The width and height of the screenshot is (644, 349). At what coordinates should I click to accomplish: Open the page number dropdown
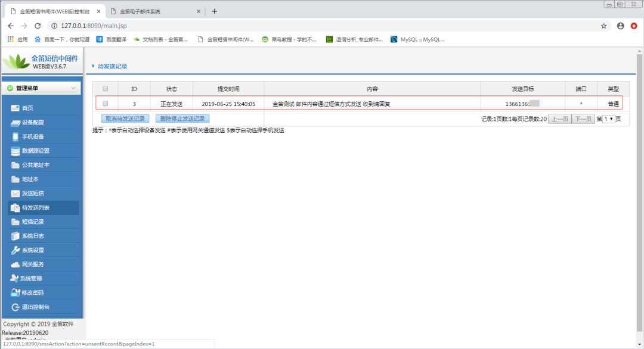609,119
